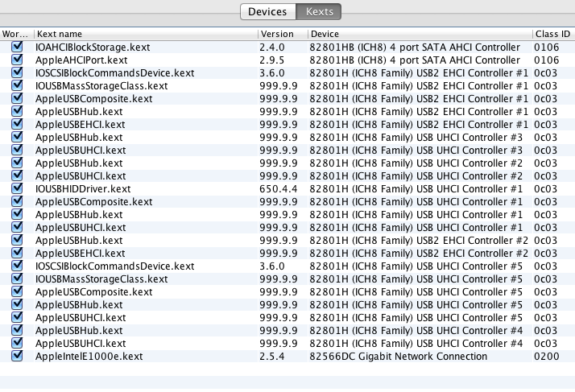Select AppleUSBComposite.kext name on UHCI Controller #5
This screenshot has width=575, height=392.
click(93, 292)
